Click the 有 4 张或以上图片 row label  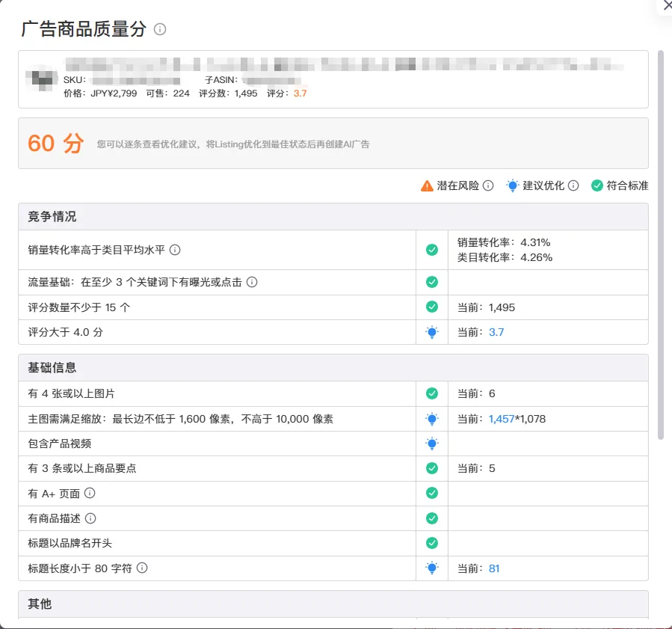[x=72, y=393]
